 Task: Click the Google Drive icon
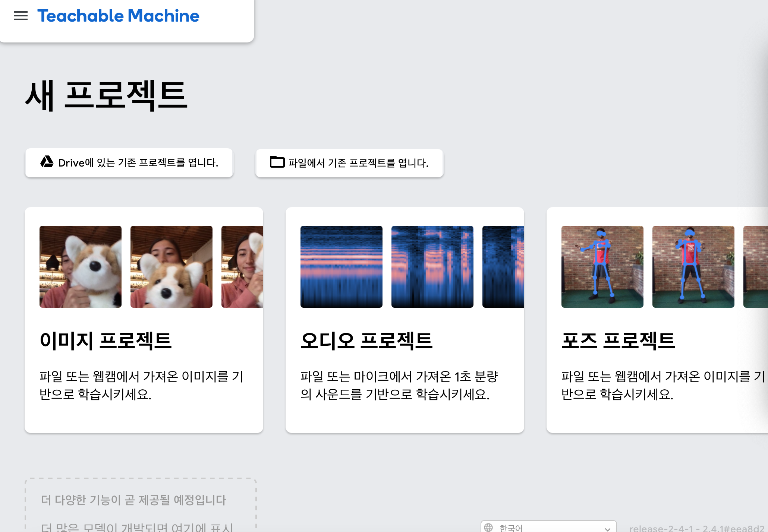tap(47, 162)
